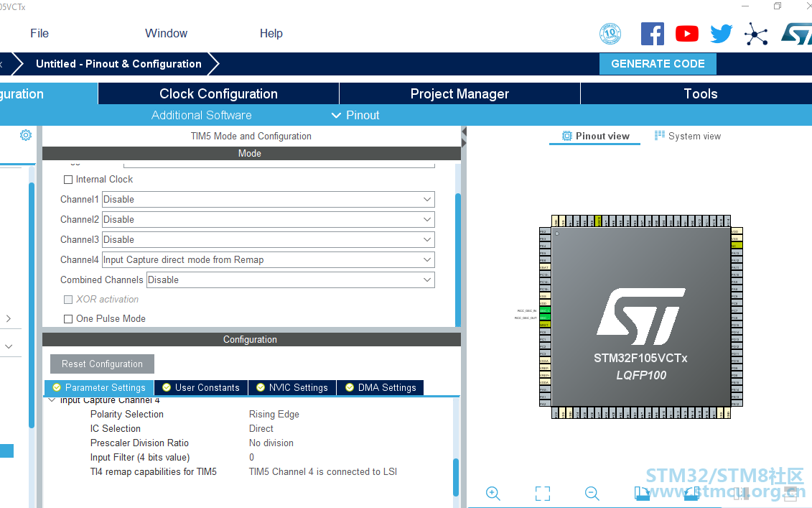Click TIM5 Channel 4 is connected to LSI

click(x=322, y=471)
